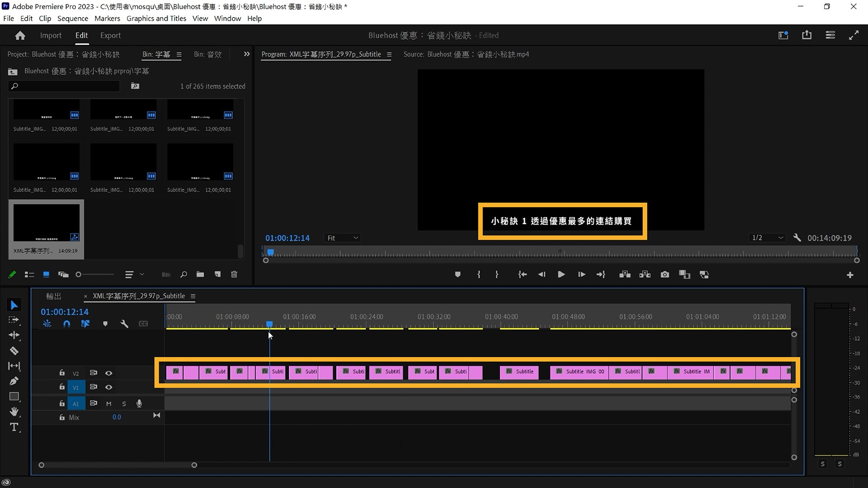Toggle Linked Selection in timeline
Image resolution: width=868 pixels, height=488 pixels.
(x=85, y=324)
